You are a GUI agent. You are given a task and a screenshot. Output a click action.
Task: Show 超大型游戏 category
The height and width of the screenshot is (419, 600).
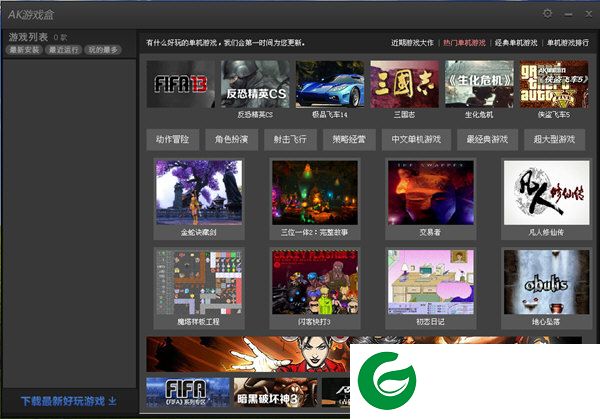pos(554,140)
